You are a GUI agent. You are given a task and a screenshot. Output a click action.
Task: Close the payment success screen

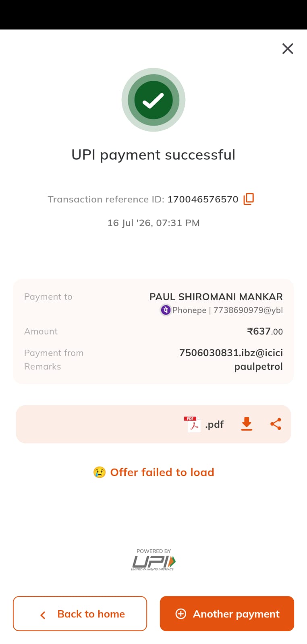[x=288, y=49]
